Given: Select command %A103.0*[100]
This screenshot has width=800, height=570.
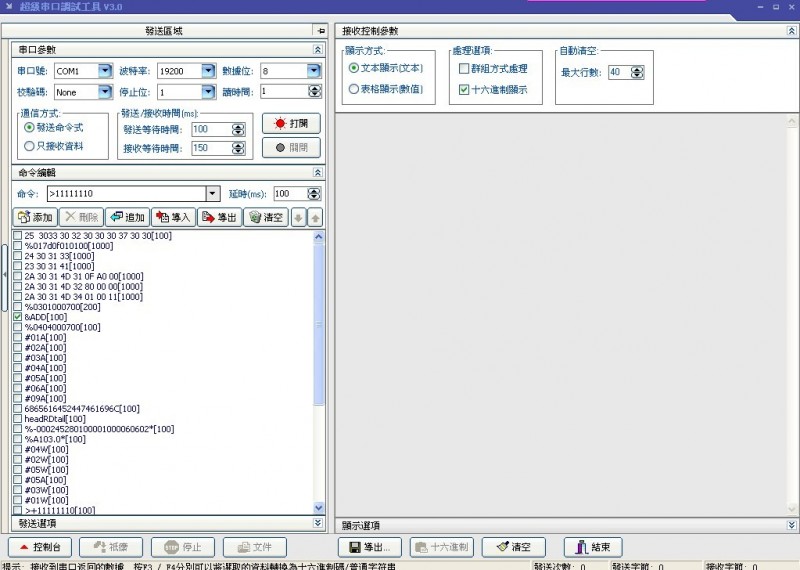Looking at the screenshot, I should [55, 439].
